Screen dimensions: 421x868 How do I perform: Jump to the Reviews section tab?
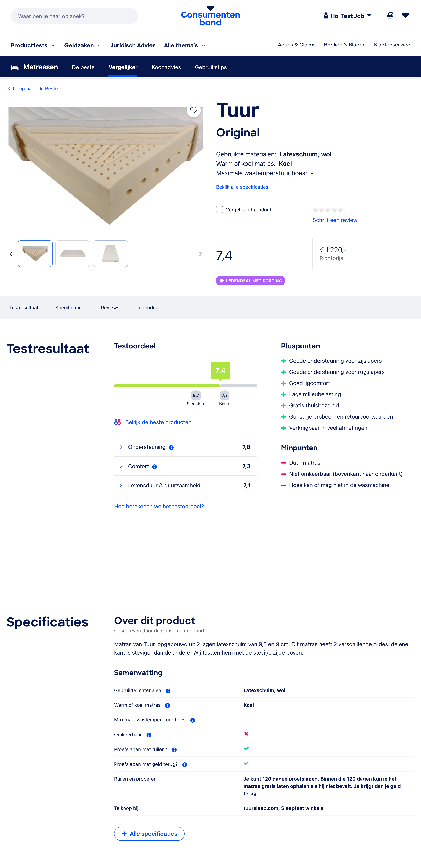click(x=110, y=308)
